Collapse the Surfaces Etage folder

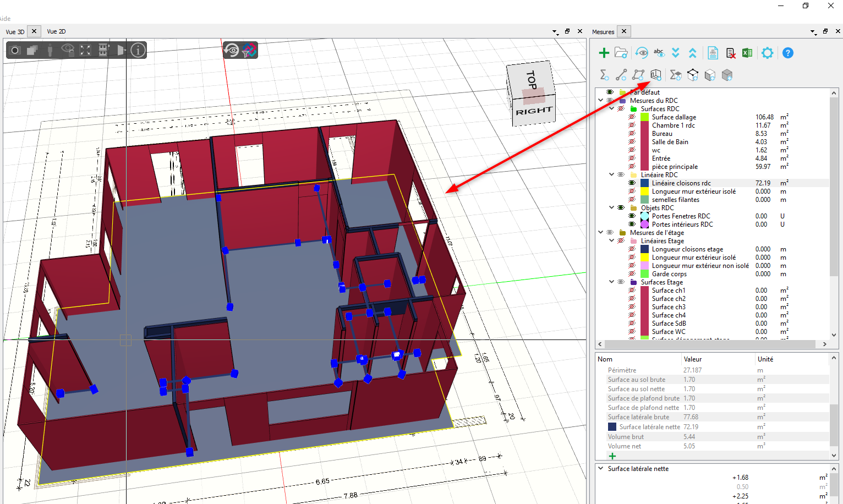611,282
